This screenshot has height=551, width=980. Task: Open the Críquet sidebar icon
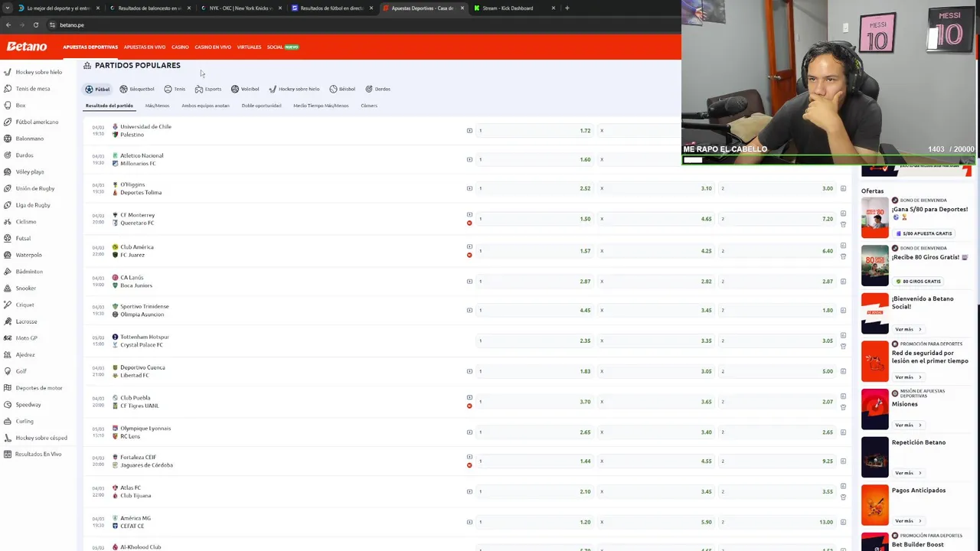click(8, 305)
